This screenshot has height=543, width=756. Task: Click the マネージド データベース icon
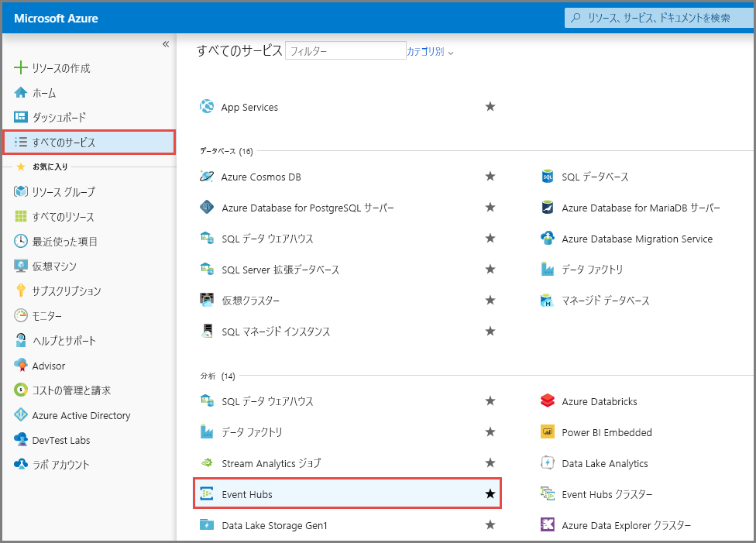tap(548, 301)
